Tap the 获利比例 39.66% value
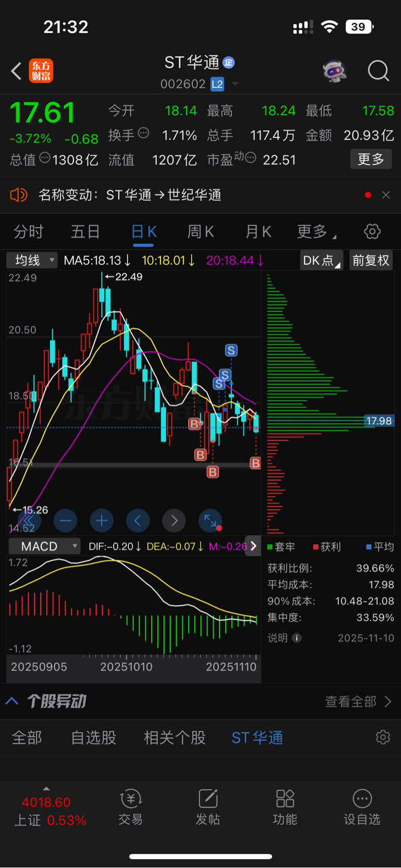Image resolution: width=401 pixels, height=868 pixels. (375, 568)
